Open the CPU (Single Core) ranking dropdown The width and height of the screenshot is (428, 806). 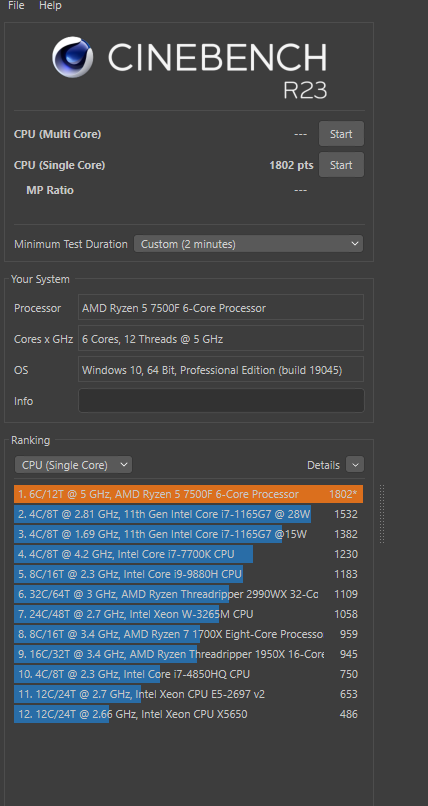[73, 465]
